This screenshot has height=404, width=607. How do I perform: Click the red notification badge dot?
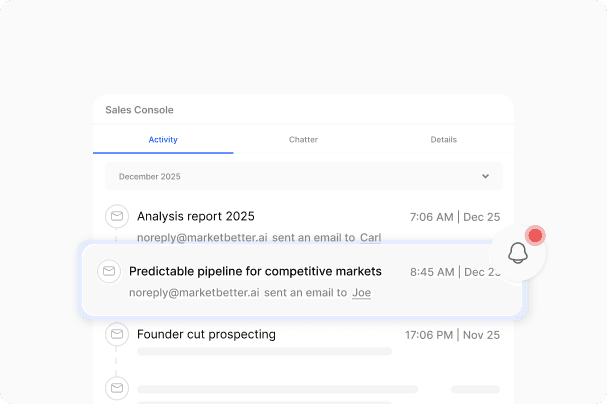coord(535,236)
